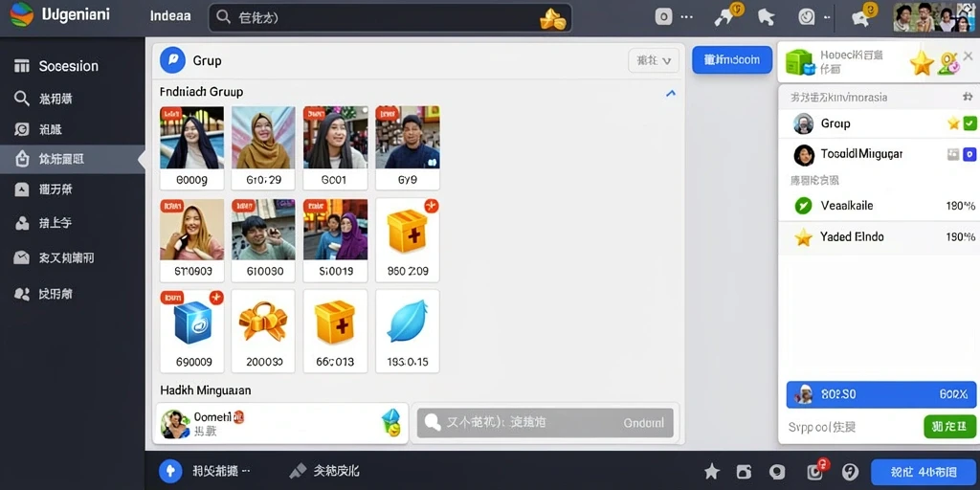Image resolution: width=980 pixels, height=490 pixels.
Task: Select the blue leaf item 193.0.15
Action: click(408, 331)
